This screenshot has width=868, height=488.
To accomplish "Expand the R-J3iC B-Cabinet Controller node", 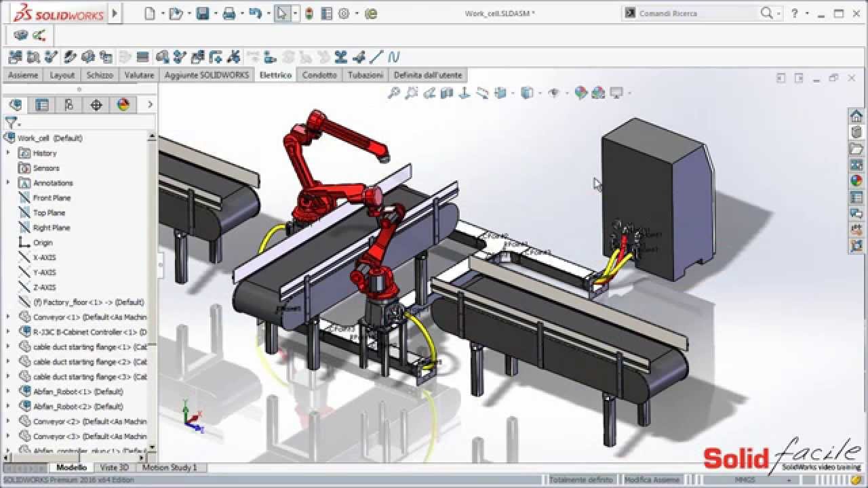I will [x=8, y=332].
